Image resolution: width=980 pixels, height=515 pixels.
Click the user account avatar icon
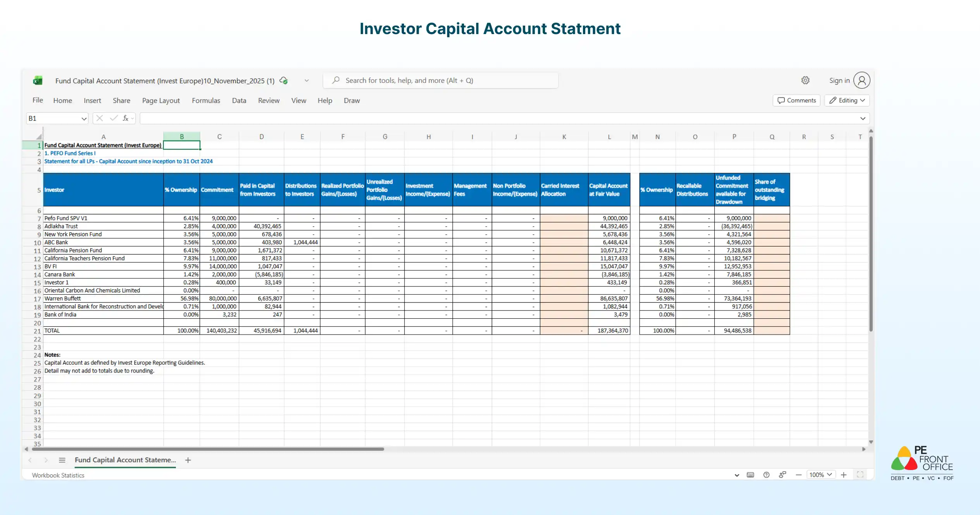point(862,80)
